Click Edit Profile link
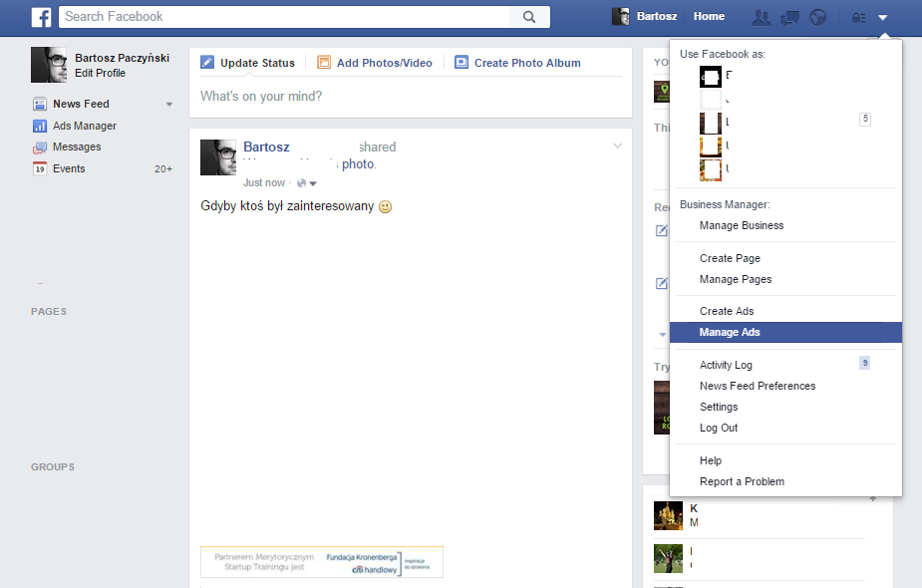This screenshot has width=922, height=588. click(100, 73)
